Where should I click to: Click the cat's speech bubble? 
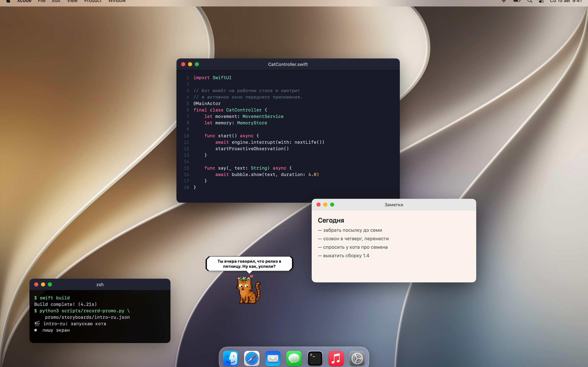[x=249, y=264]
